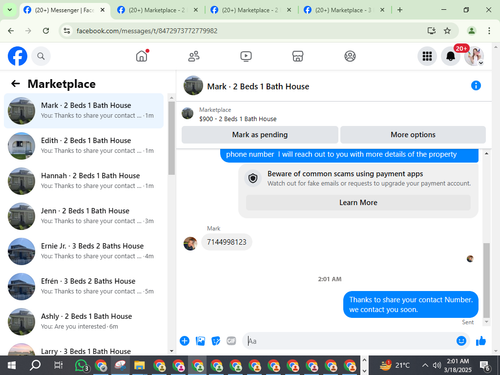Click the blue plus more actions icon
This screenshot has height=375, width=500.
184,341
